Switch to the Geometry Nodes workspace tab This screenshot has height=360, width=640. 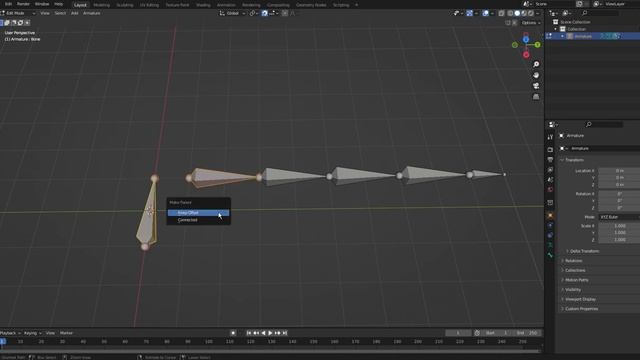[x=311, y=5]
